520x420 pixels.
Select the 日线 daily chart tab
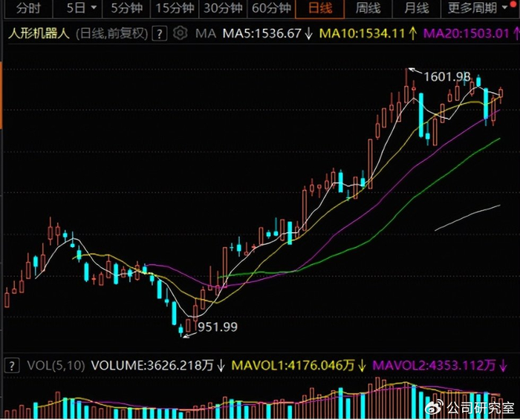pyautogui.click(x=320, y=8)
